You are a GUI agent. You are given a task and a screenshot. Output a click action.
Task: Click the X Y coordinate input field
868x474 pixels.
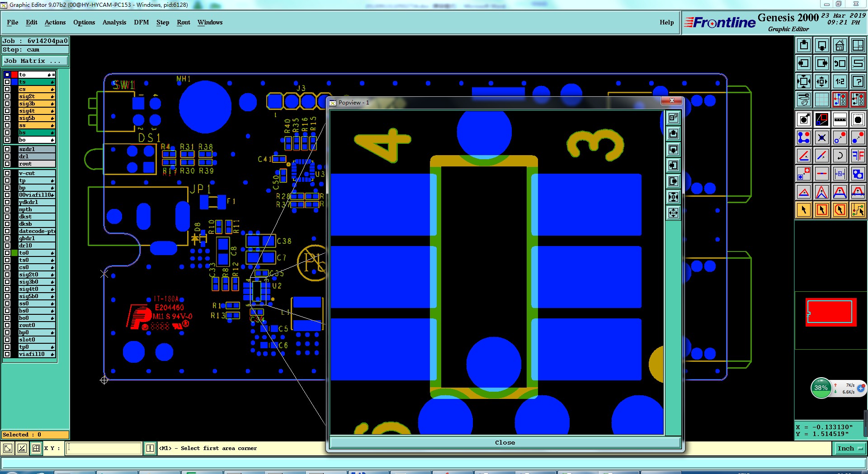pos(104,448)
